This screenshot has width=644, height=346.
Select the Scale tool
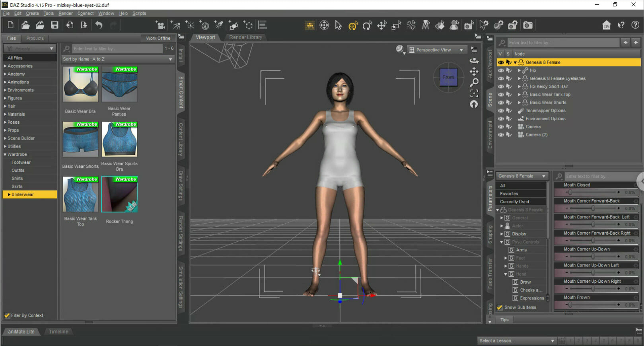396,25
